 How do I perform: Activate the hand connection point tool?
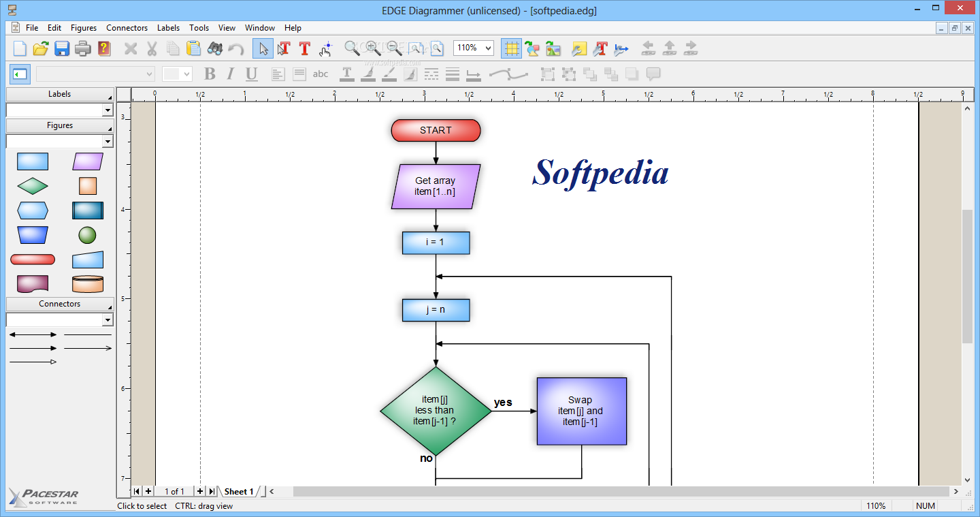coord(326,48)
